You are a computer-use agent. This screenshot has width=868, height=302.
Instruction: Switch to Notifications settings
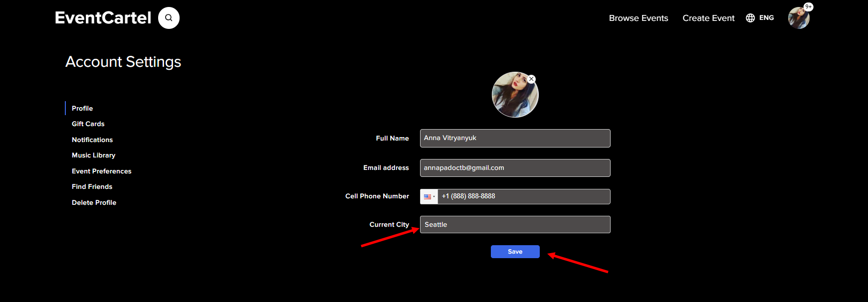92,140
